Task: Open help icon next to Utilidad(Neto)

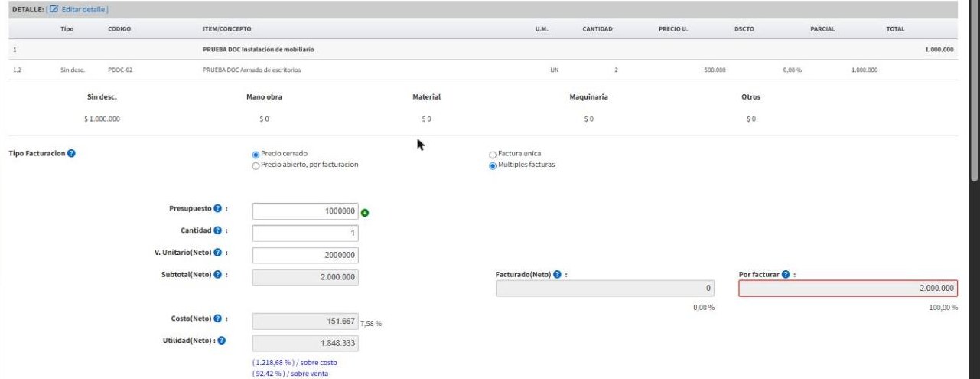Action: 221,341
